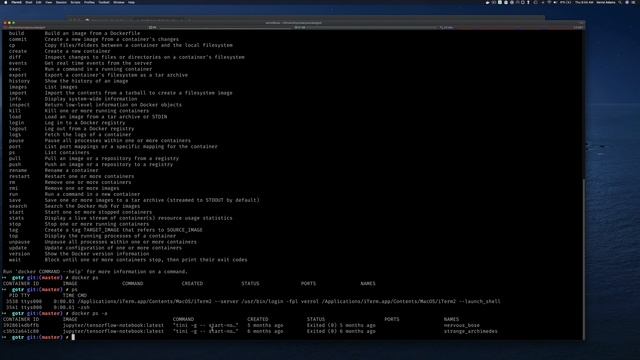The width and height of the screenshot is (640, 360).
Task: Click the 'build' docker command line
Action: point(74,33)
